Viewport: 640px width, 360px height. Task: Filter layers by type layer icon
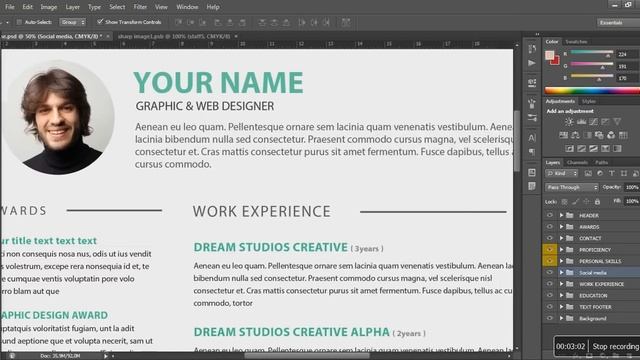pos(611,173)
